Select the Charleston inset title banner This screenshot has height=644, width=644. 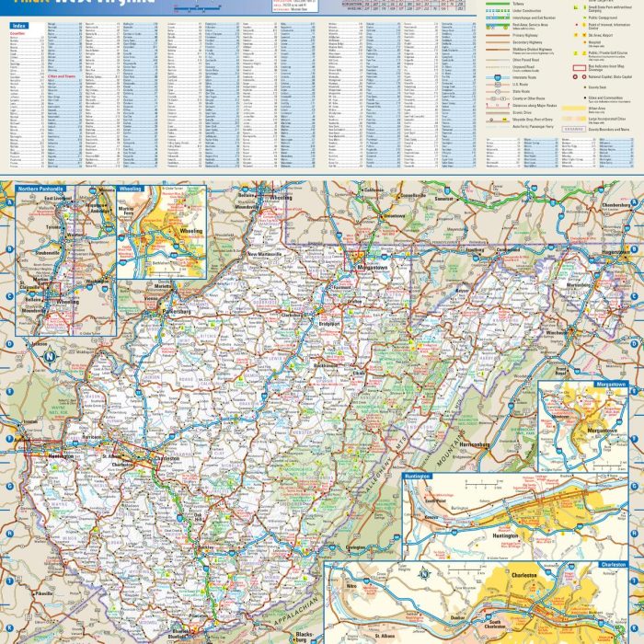[x=613, y=565]
